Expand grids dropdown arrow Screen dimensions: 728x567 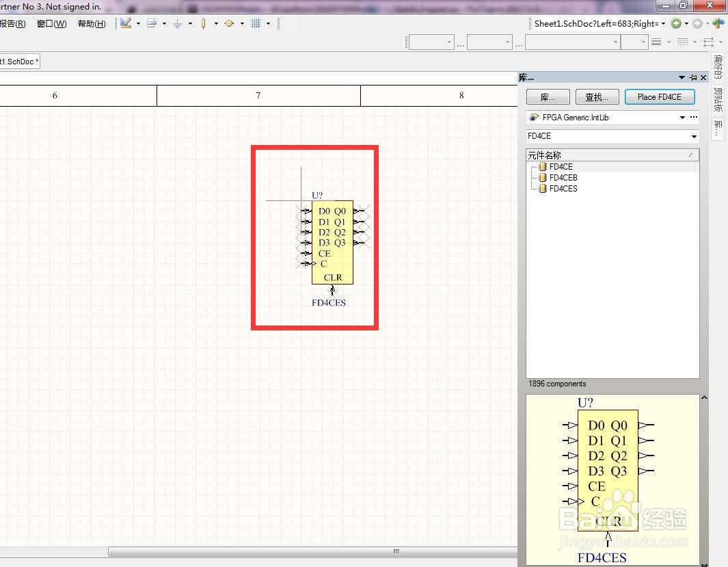click(x=269, y=24)
